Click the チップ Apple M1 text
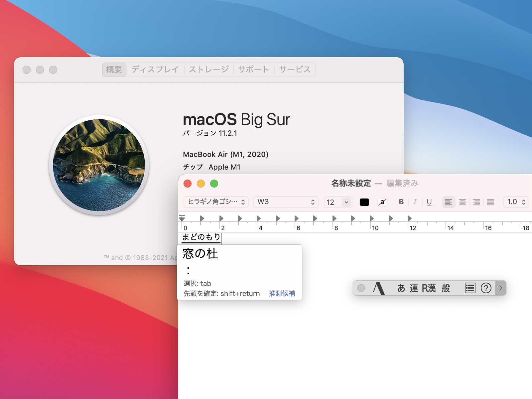The image size is (532, 399). click(212, 167)
